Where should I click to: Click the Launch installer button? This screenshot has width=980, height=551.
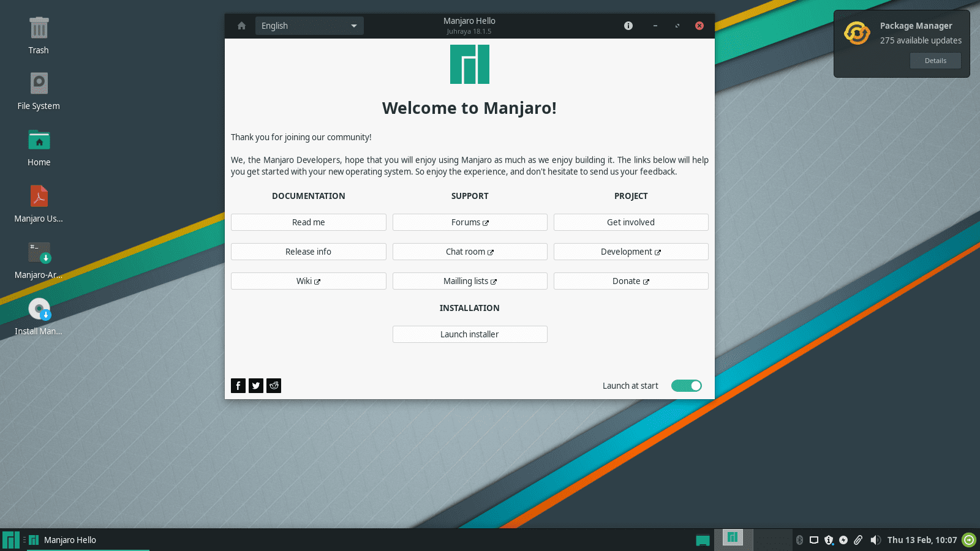(x=469, y=334)
